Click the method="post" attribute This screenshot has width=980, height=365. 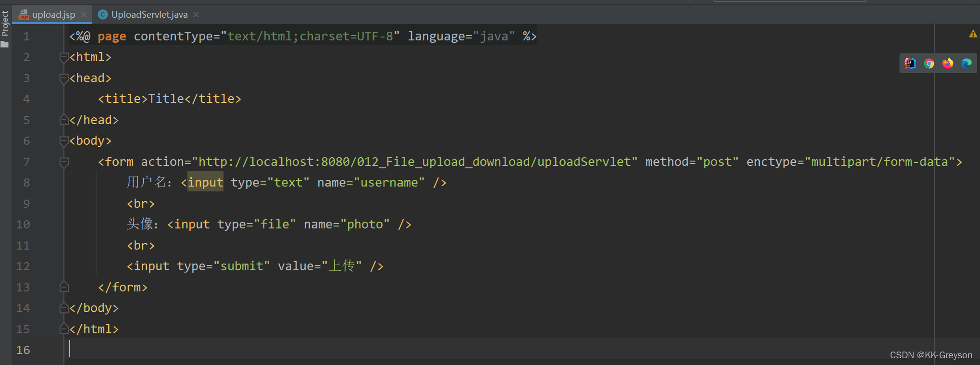[x=692, y=162]
